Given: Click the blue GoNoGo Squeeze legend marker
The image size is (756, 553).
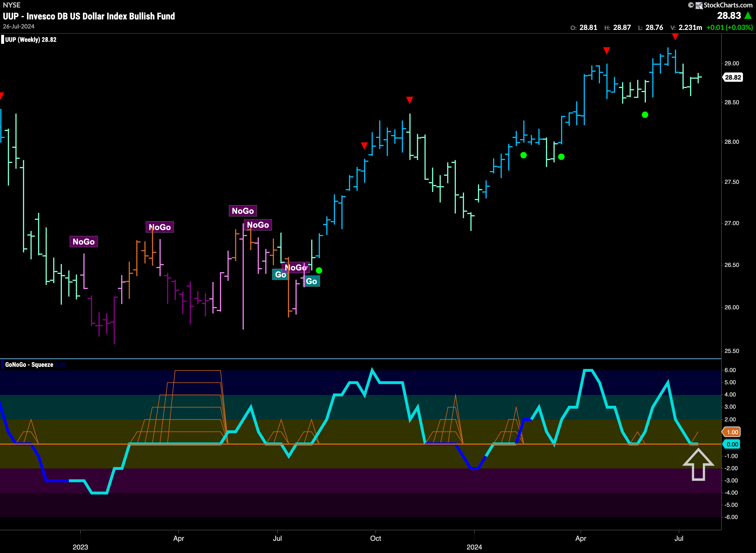Looking at the screenshot, I should pos(3,365).
